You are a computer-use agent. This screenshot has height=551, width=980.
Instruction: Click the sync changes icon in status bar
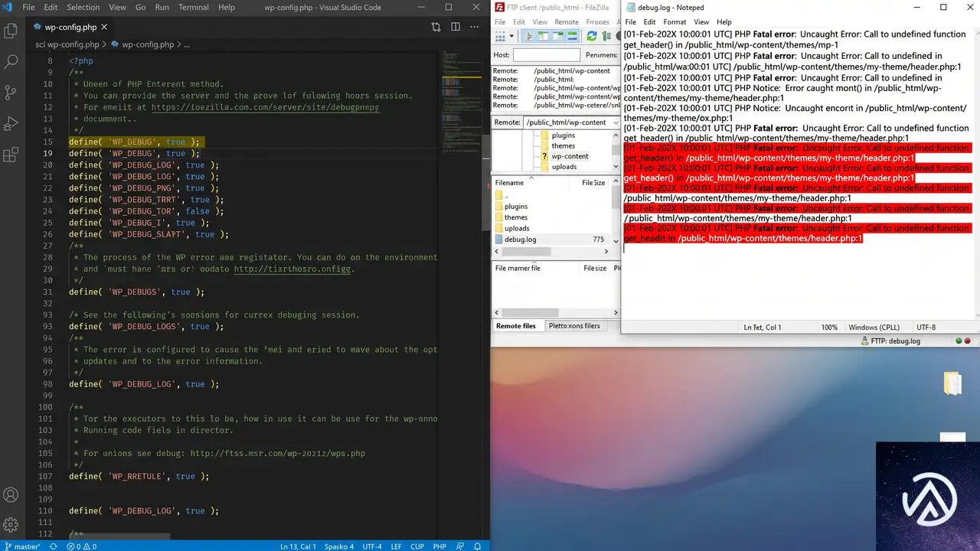(53, 546)
